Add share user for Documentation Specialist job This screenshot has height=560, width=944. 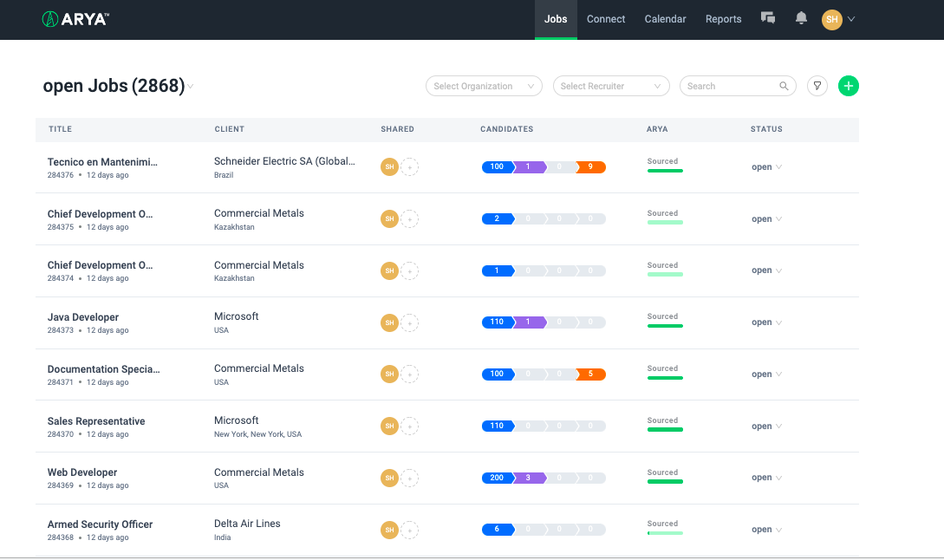[409, 374]
